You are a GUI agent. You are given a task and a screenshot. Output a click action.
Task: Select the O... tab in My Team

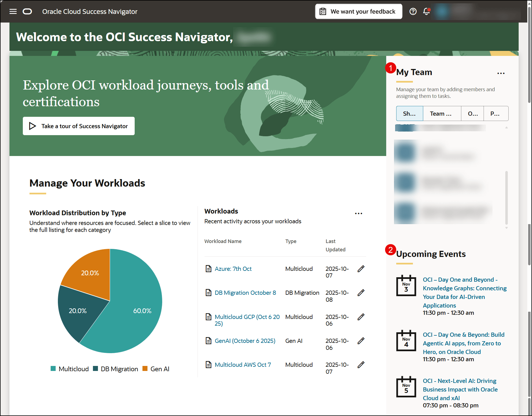tap(472, 113)
